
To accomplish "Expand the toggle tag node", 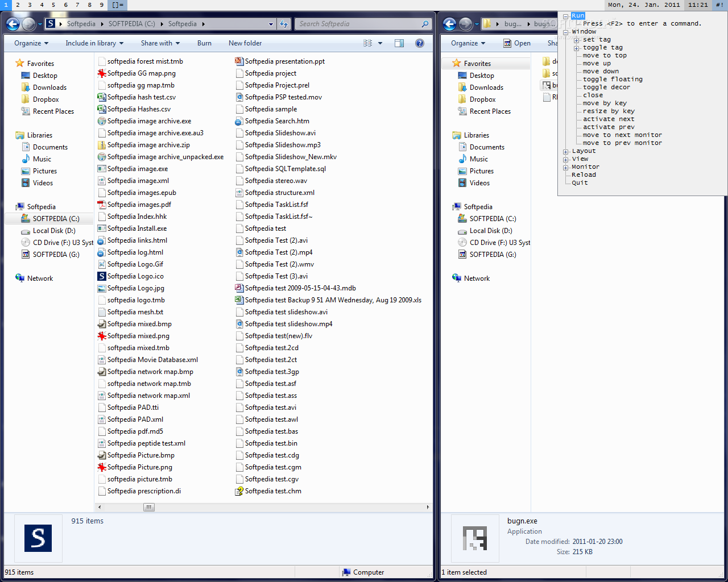I will click(x=577, y=48).
